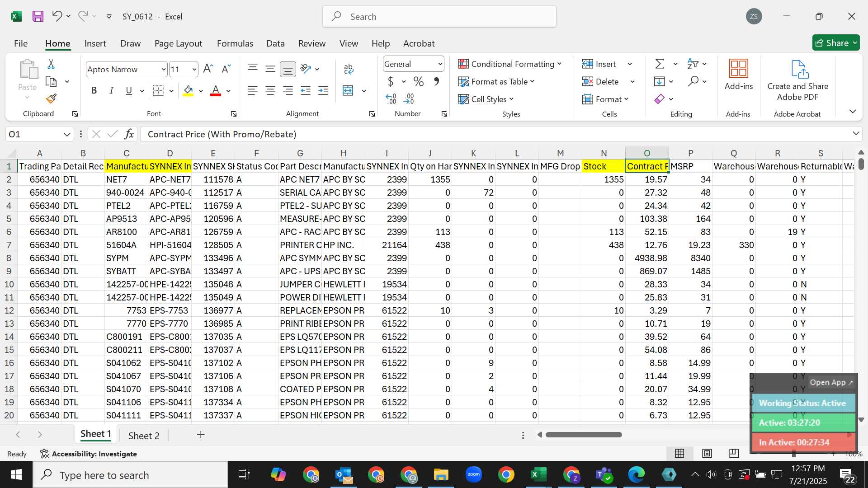
Task: Toggle Top Align vertical alignment
Action: 253,69
